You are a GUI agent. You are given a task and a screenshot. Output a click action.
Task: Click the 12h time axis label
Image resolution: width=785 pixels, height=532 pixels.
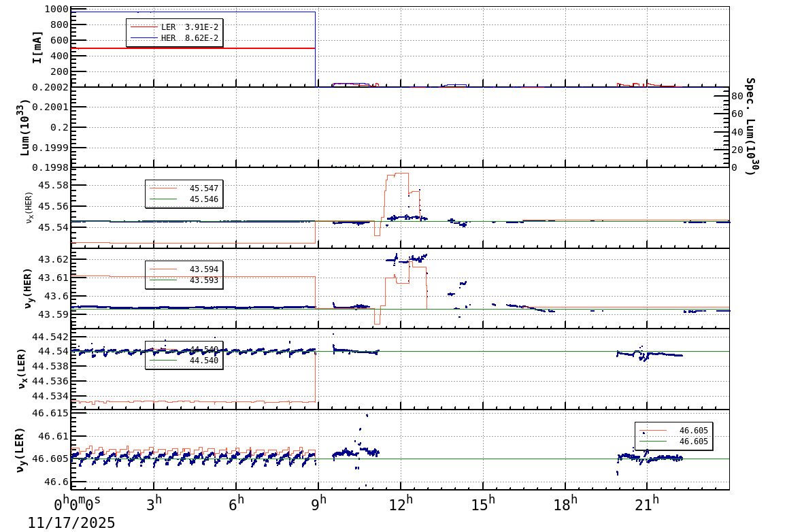pyautogui.click(x=401, y=503)
